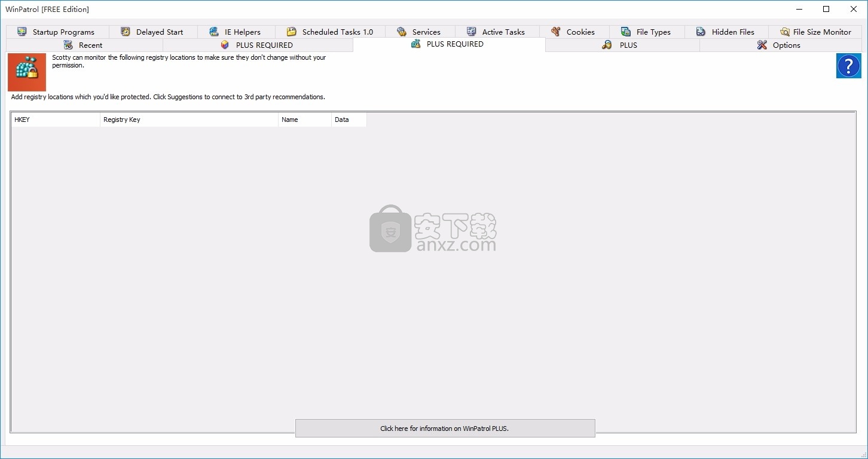Click the IE Helpers tab icon
Viewport: 868px width, 459px height.
pos(214,32)
